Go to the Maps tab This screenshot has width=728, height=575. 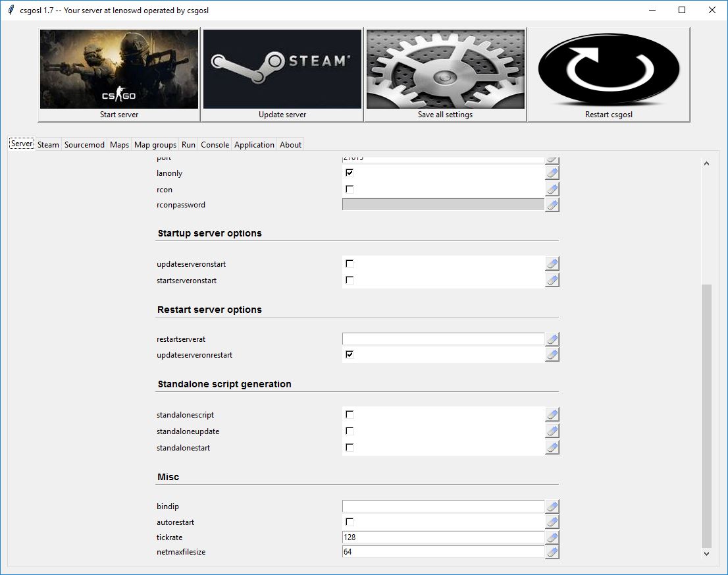pos(119,144)
